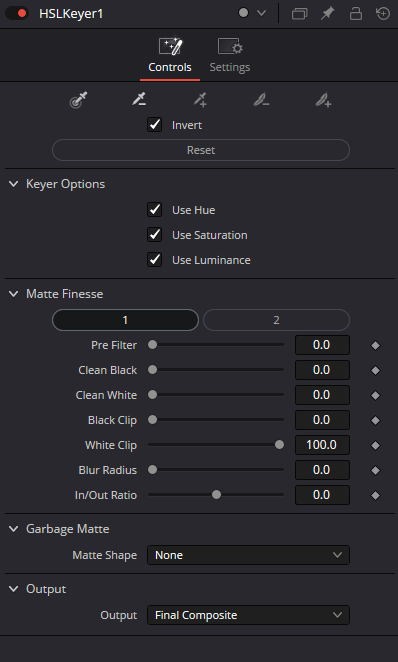Open the Output Final Composite dropdown
This screenshot has height=662, width=398.
tap(248, 615)
